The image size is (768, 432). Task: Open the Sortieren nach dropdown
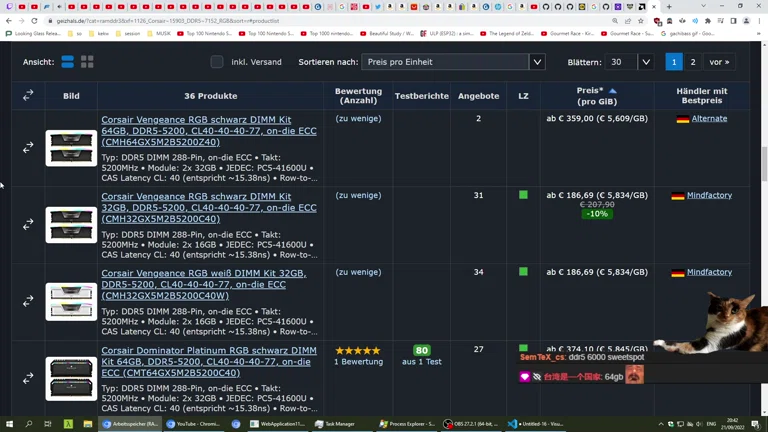click(453, 62)
